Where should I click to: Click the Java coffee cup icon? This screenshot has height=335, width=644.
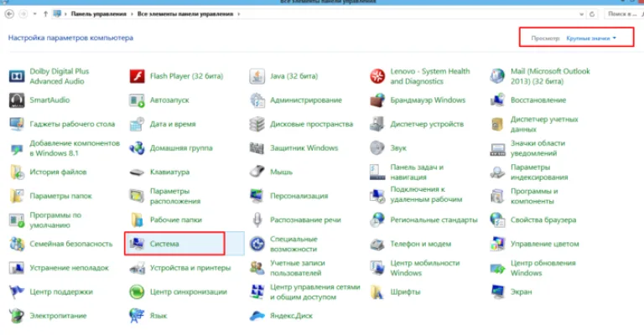(257, 76)
